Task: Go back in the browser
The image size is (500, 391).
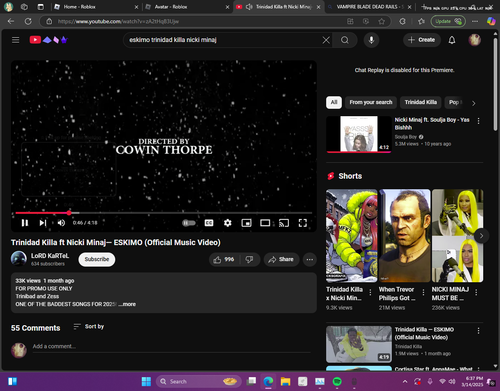Action: pos(11,21)
